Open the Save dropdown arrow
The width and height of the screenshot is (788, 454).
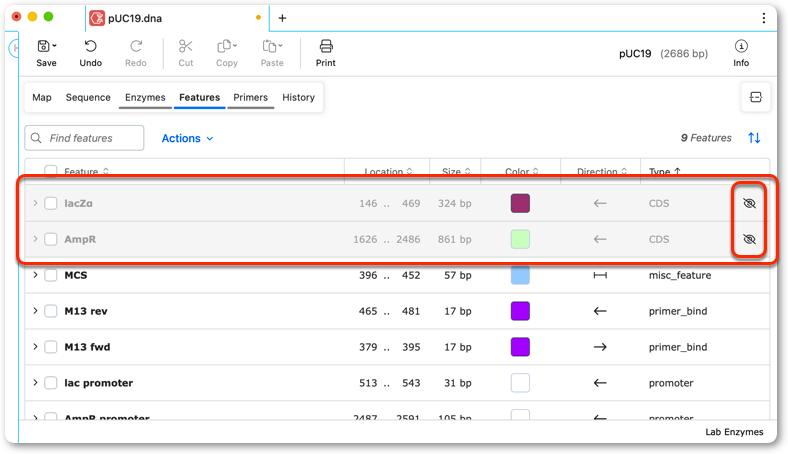(54, 46)
